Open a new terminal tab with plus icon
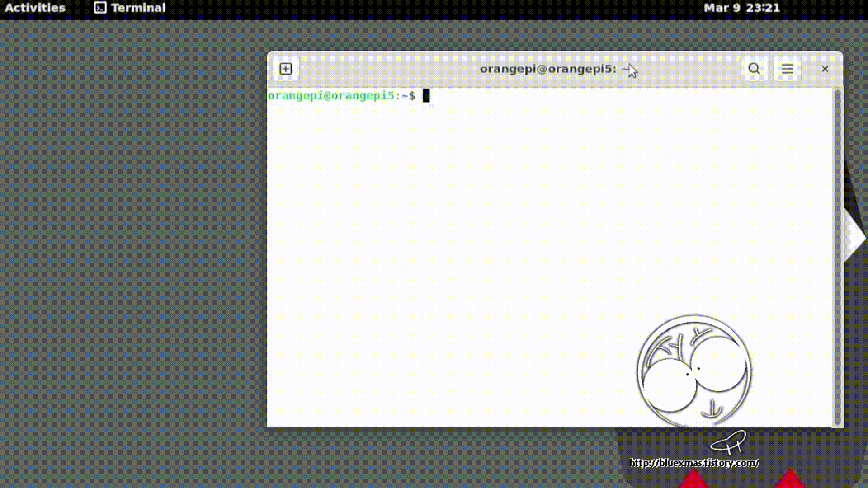Screen dimensions: 868x488 286,69
